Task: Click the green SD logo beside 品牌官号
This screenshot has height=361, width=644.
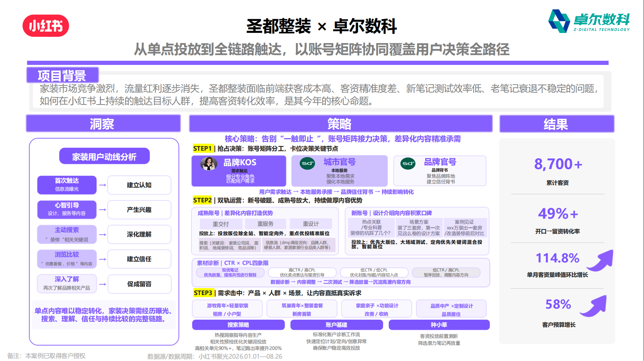Action: click(408, 163)
